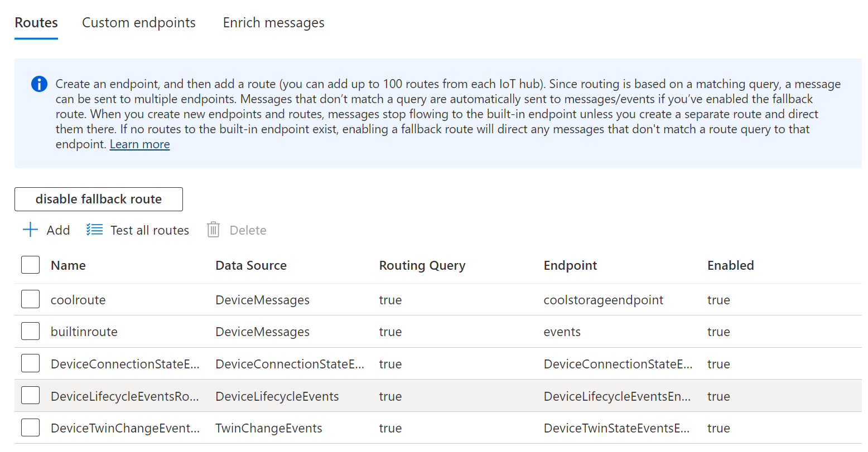Image resolution: width=868 pixels, height=452 pixels.
Task: Switch to the Custom endpoints tab
Action: click(138, 22)
